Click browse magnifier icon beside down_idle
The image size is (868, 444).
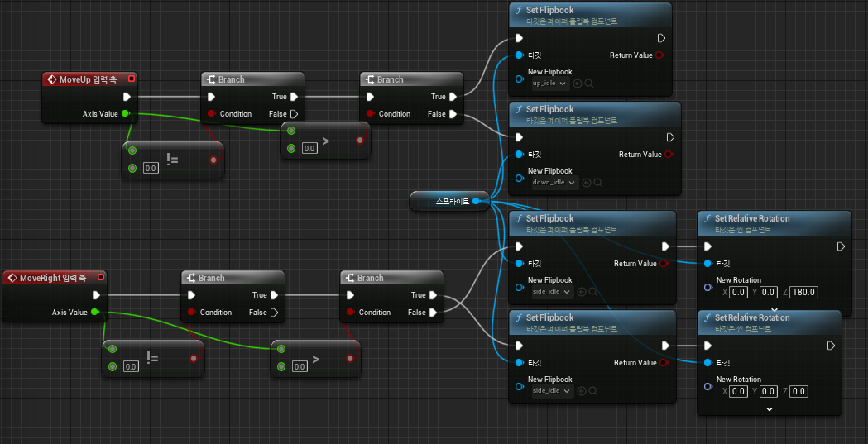click(598, 183)
